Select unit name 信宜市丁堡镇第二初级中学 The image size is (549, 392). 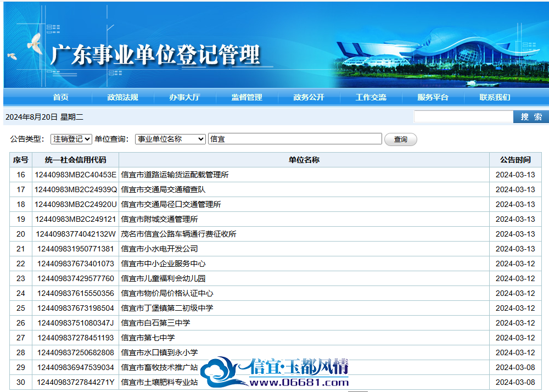tap(167, 308)
